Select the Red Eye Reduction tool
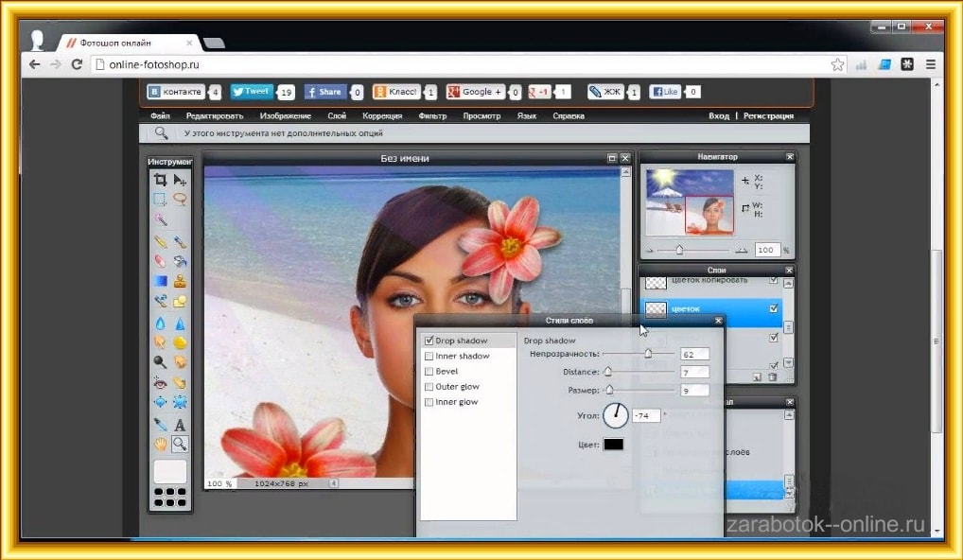Screen dimensions: 963x560 pyautogui.click(x=160, y=382)
